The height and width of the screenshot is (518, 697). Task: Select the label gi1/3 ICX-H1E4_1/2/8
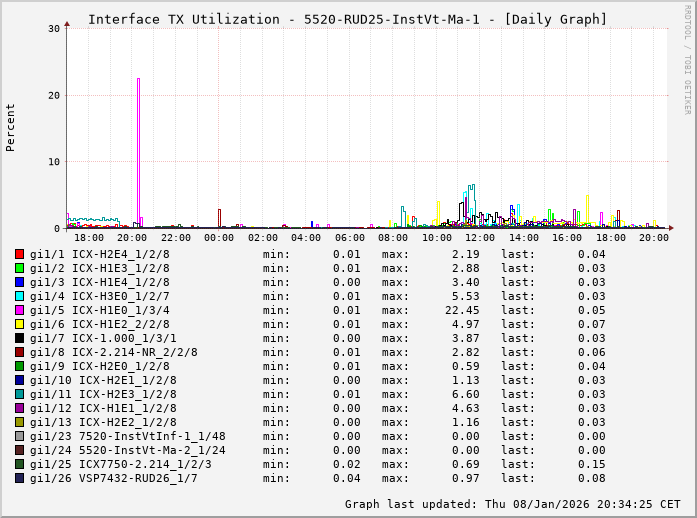pyautogui.click(x=100, y=282)
